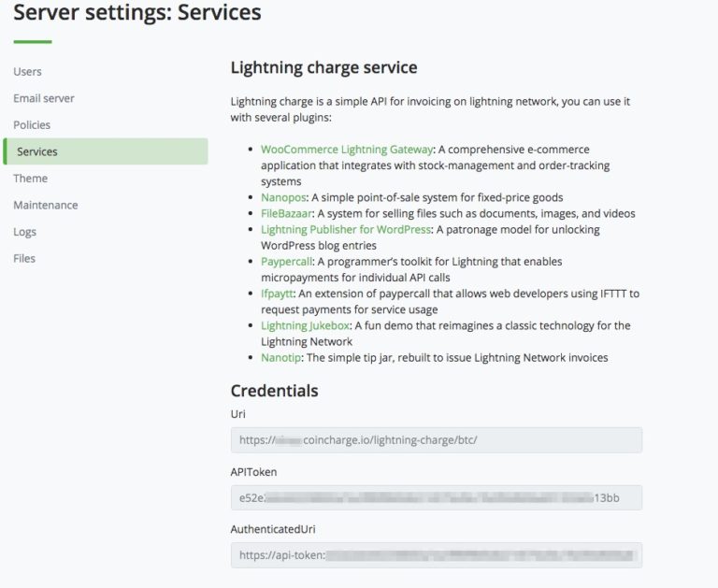Visit Lightning Publisher for WordPress link
Image resolution: width=718 pixels, height=588 pixels.
click(x=346, y=230)
